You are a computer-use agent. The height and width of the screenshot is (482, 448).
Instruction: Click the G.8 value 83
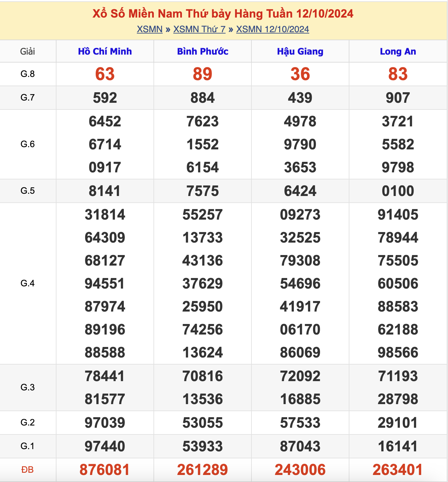tap(398, 74)
